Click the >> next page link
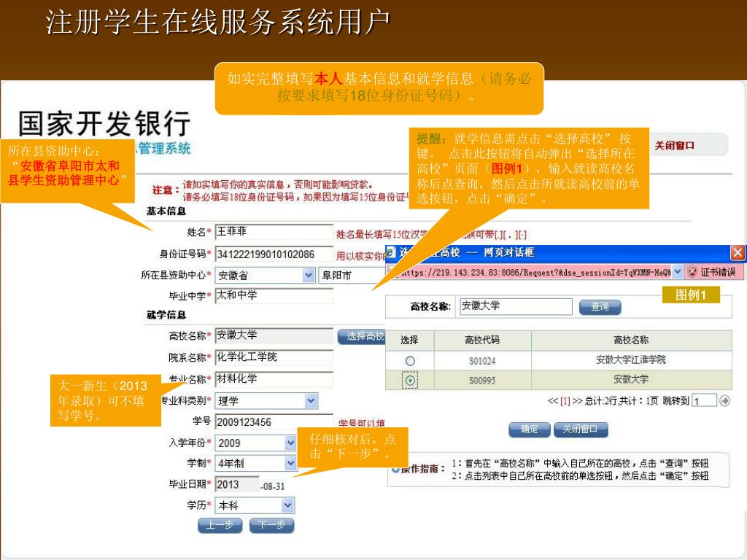 [x=578, y=401]
